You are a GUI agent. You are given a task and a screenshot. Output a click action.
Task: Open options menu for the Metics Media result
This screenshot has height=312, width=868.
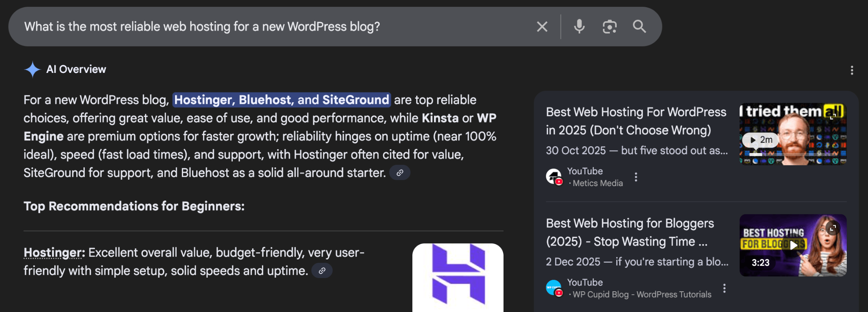636,177
